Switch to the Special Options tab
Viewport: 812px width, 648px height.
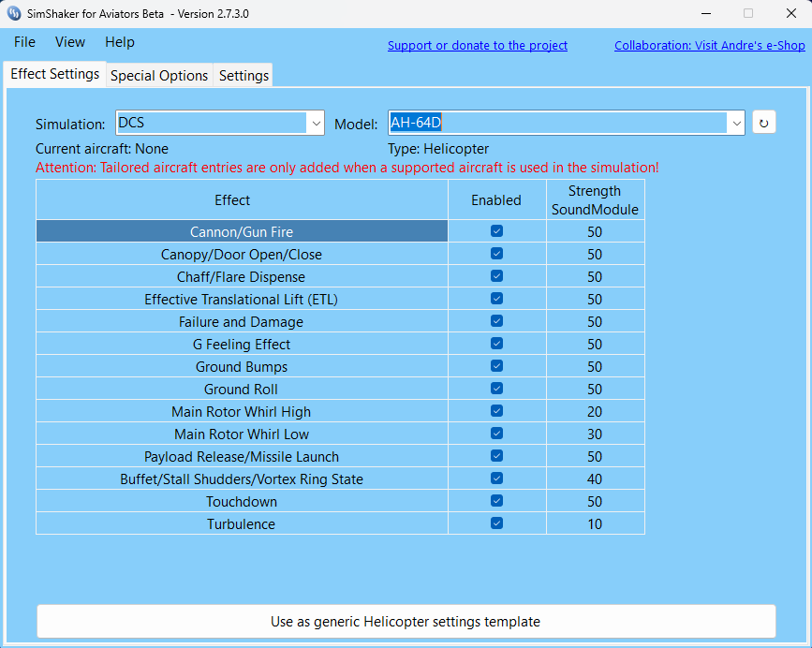159,76
